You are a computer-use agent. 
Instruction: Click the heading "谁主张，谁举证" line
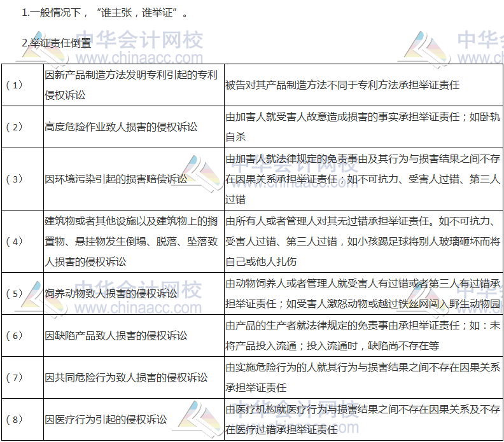[105, 13]
